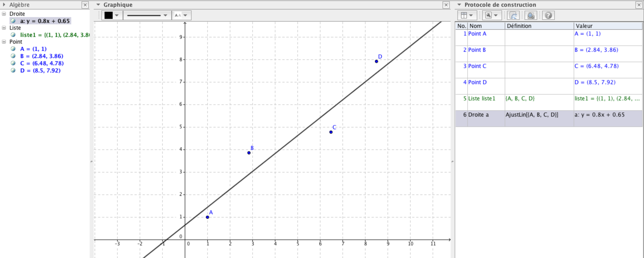Select 'Point D' cell in the protocol
Image resolution: width=644 pixels, height=258 pixels.
pos(486,86)
